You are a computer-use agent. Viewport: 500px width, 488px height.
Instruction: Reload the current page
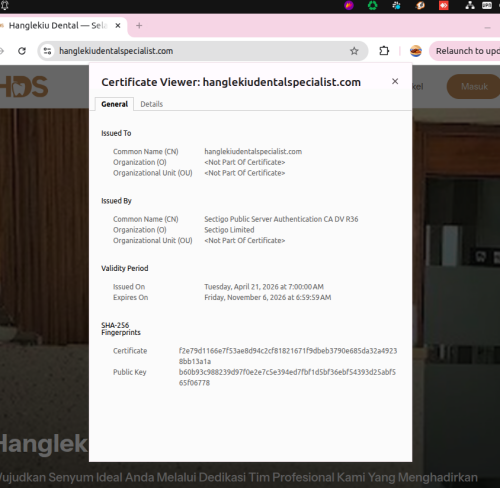pos(22,51)
